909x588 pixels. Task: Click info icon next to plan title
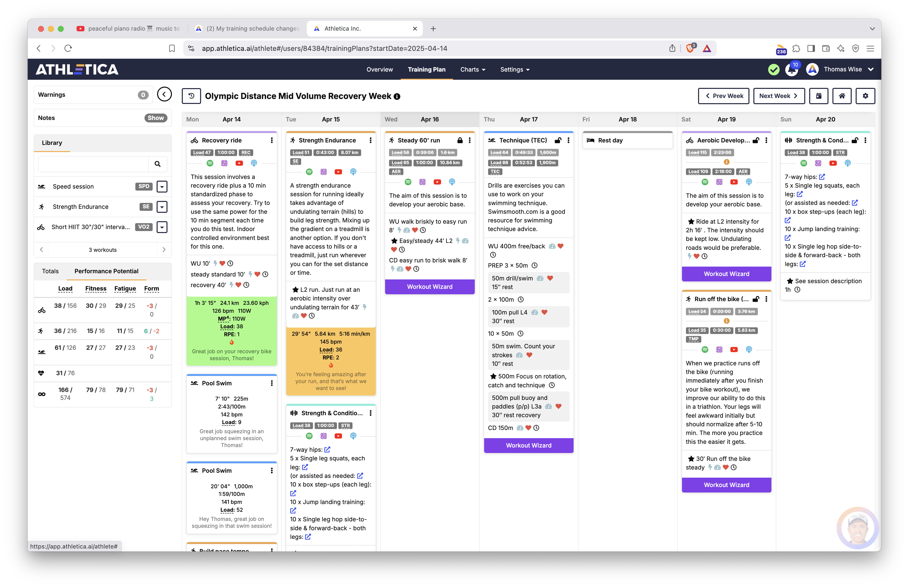tap(397, 97)
